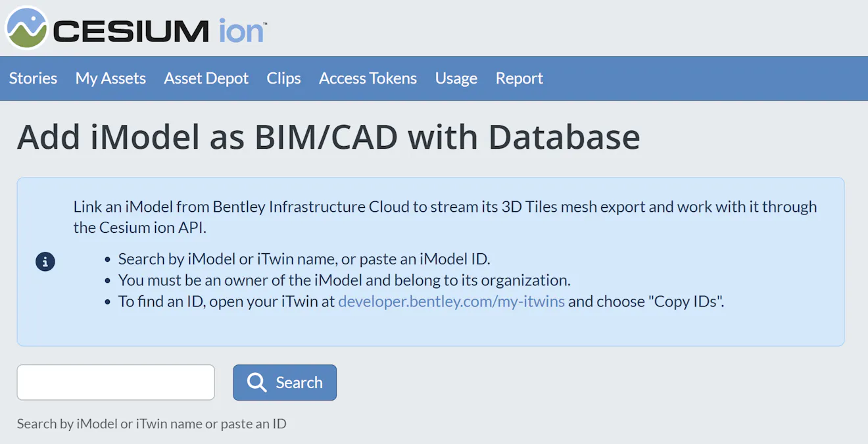This screenshot has width=868, height=444.
Task: Open the Report menu item
Action: (519, 78)
